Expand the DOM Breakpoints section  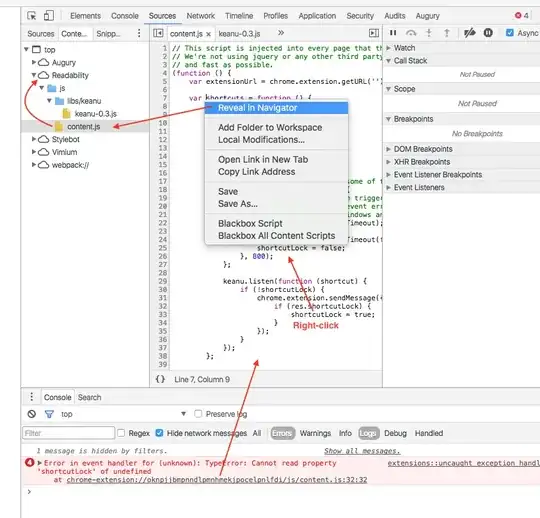point(388,149)
